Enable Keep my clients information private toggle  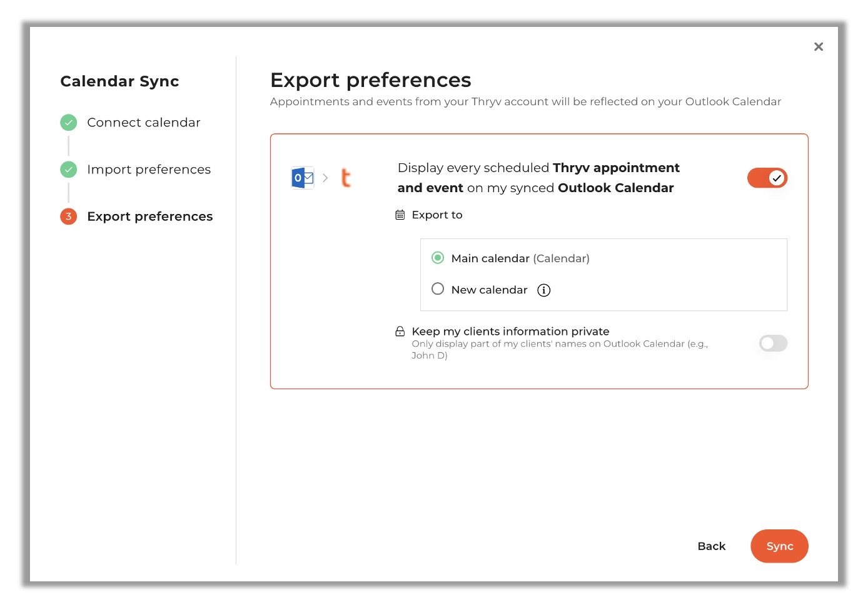click(773, 344)
